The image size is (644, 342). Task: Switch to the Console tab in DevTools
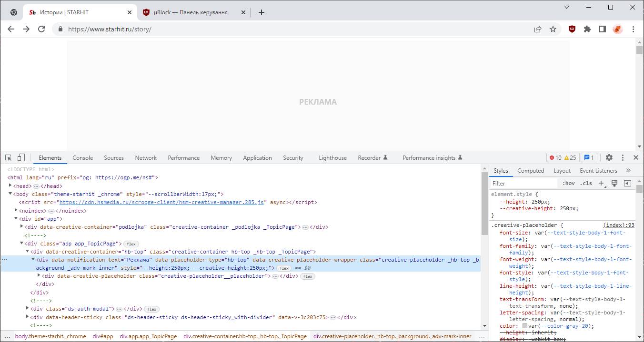[82, 157]
